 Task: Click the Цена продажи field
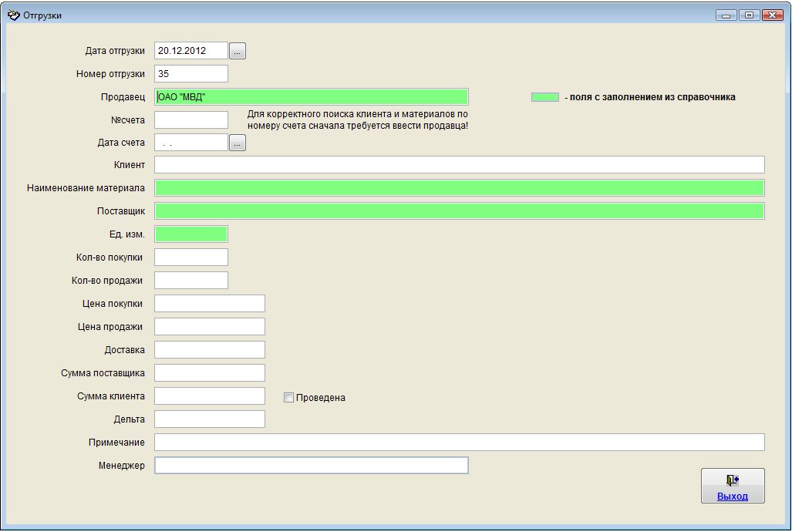coord(210,327)
